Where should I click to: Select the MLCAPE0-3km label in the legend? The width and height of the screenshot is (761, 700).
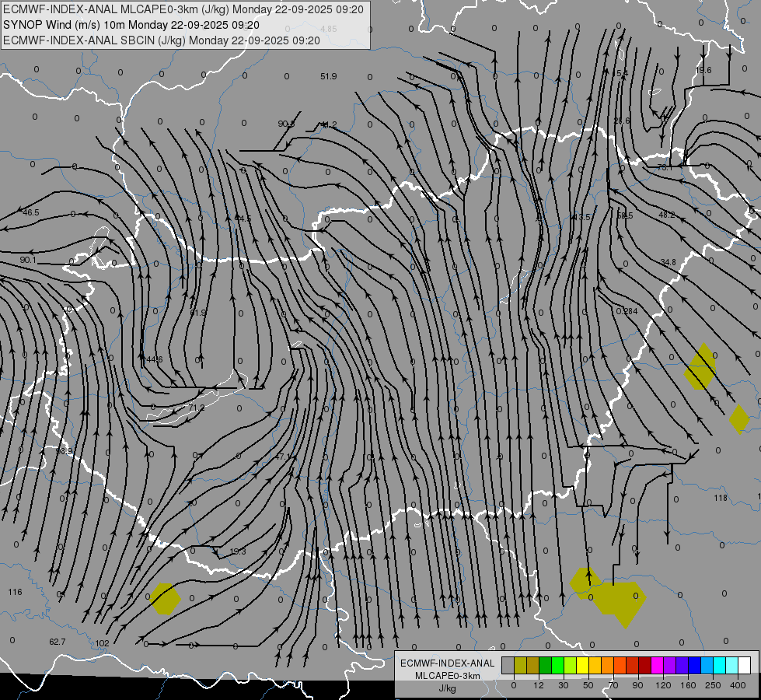[x=448, y=676]
